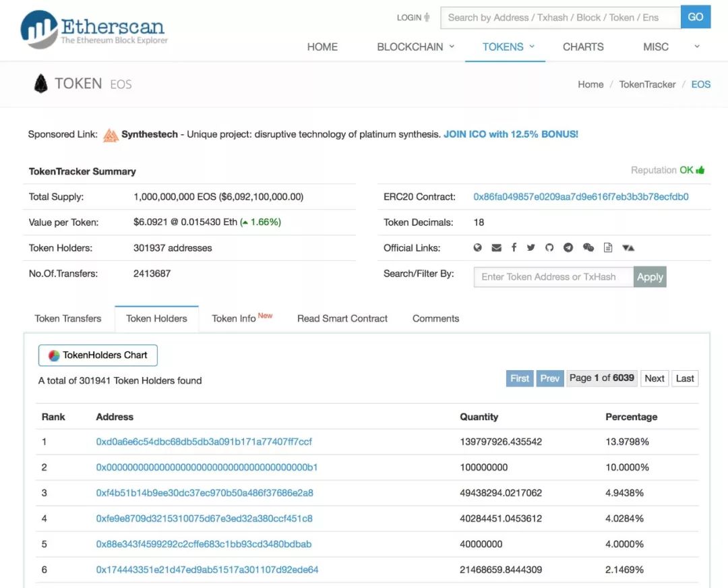Open the Facebook official link icon
728x588 pixels.
coord(514,247)
